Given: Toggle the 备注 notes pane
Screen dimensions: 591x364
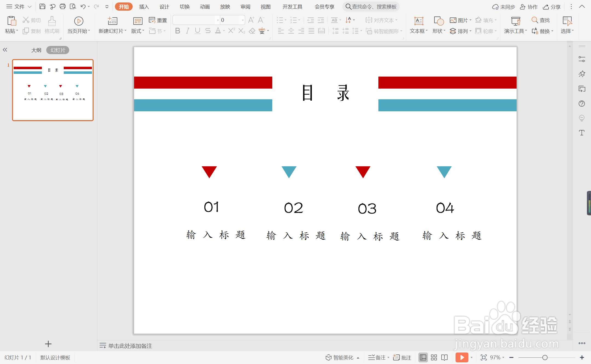Looking at the screenshot, I should coord(377,357).
